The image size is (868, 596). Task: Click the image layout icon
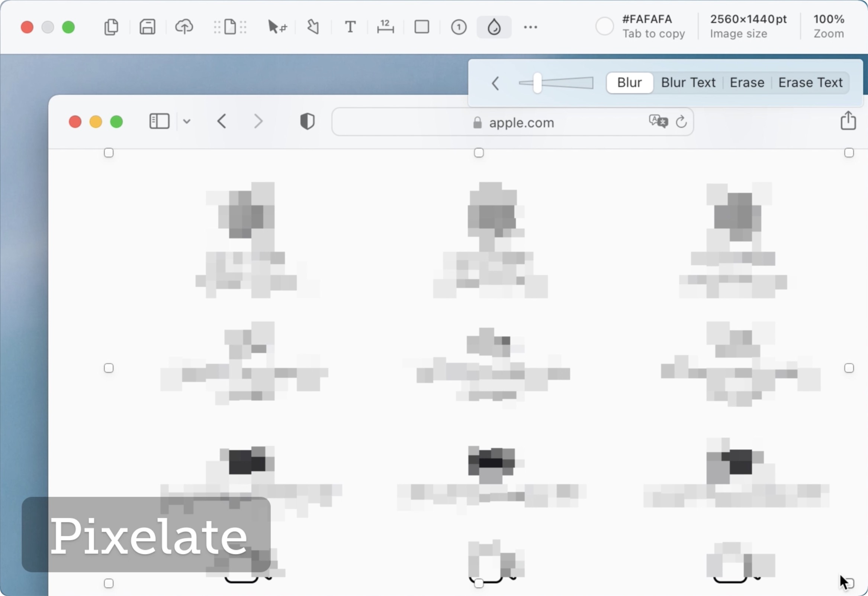[x=230, y=27]
